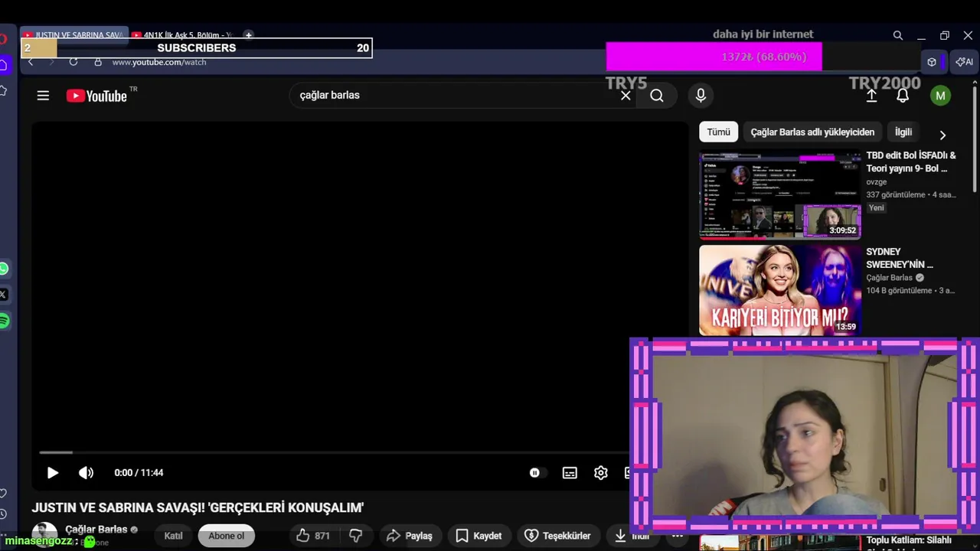
Task: Open the more actions ellipsis under video
Action: click(x=677, y=536)
